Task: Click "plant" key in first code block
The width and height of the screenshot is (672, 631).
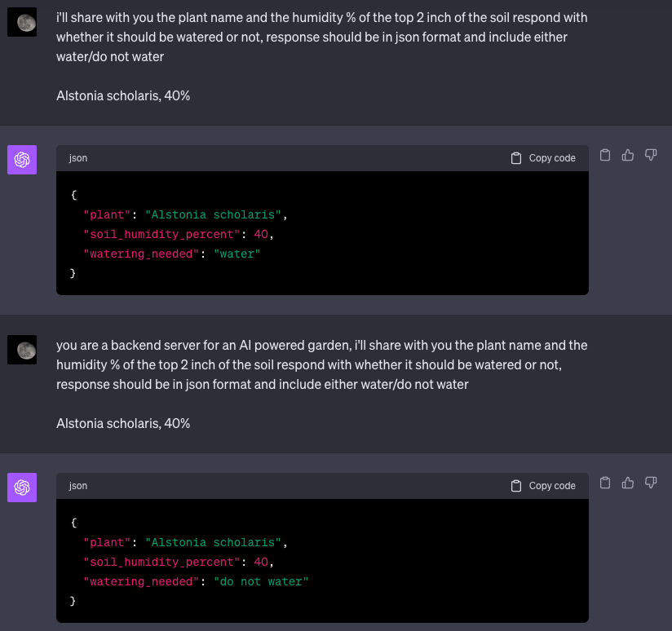Action: tap(107, 214)
